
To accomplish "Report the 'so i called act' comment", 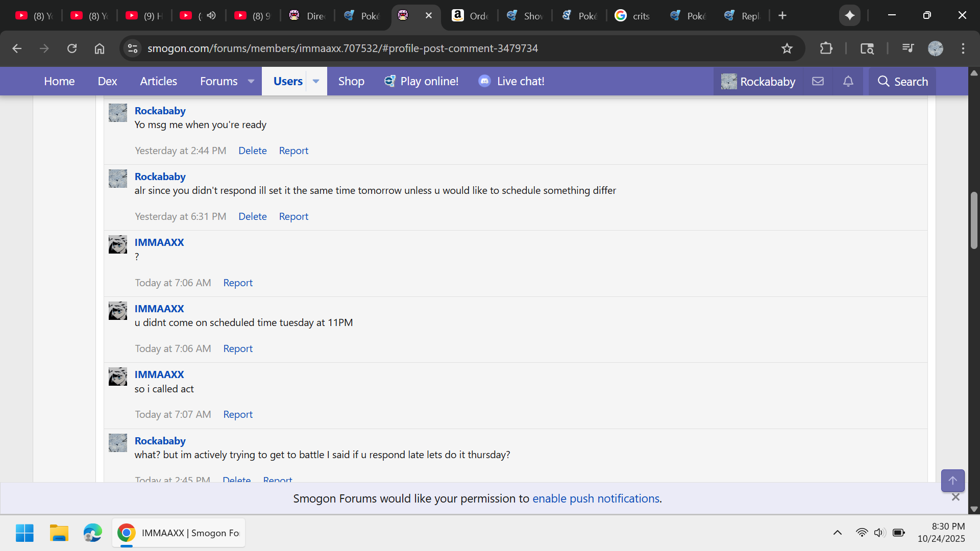I will point(238,414).
